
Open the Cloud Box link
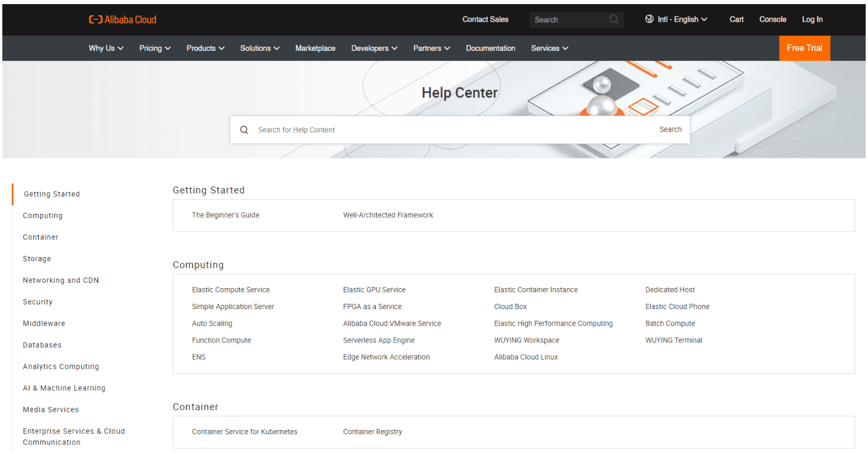(510, 307)
